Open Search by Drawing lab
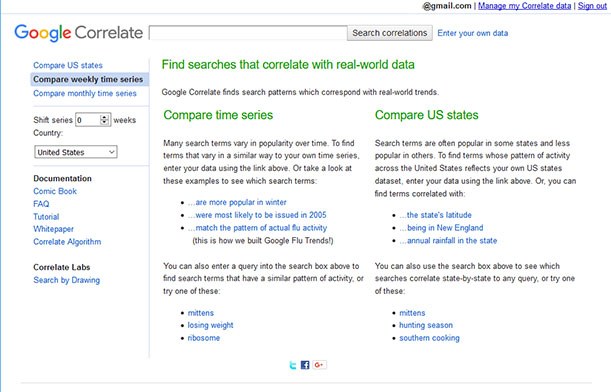The height and width of the screenshot is (392, 611). tap(67, 280)
